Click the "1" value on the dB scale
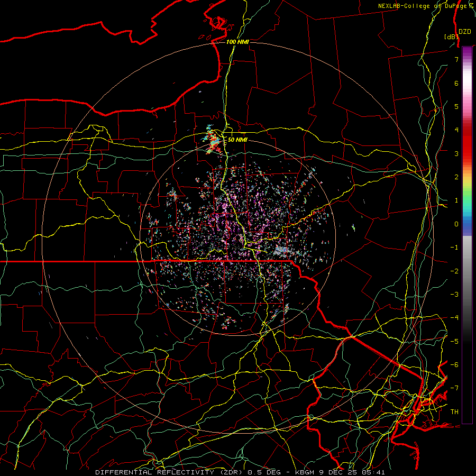 point(456,200)
